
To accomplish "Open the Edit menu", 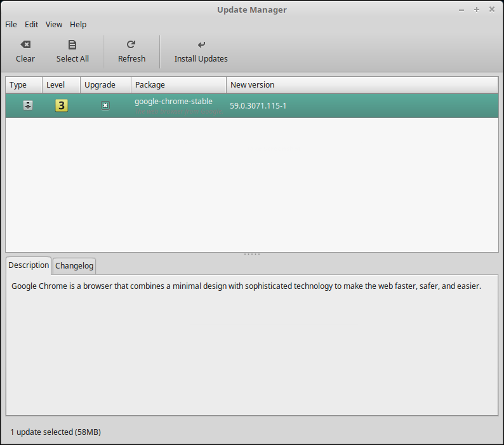I will (x=31, y=24).
